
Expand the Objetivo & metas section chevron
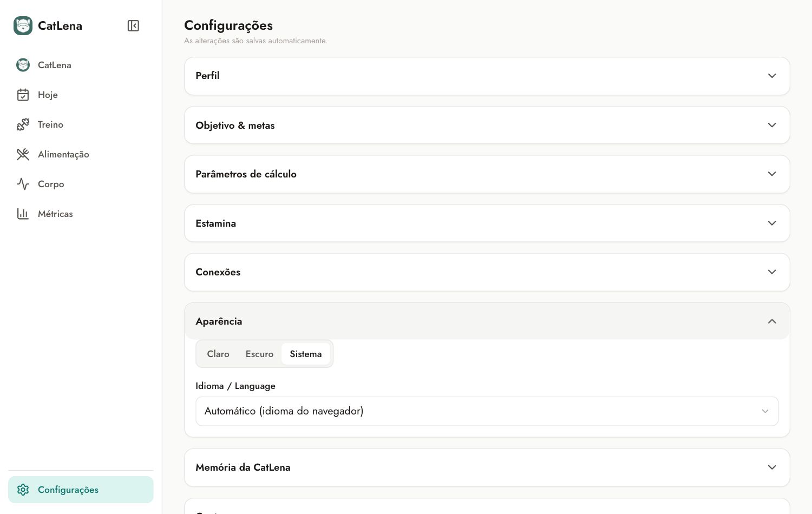(772, 125)
